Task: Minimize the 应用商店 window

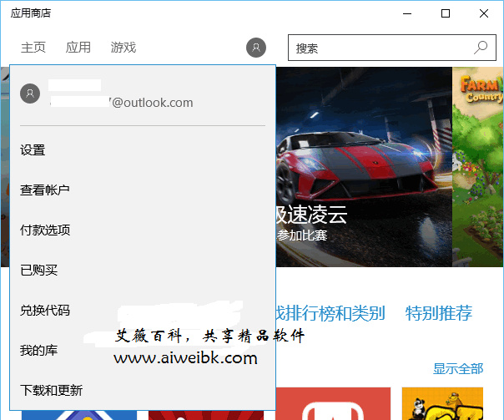Action: point(407,13)
